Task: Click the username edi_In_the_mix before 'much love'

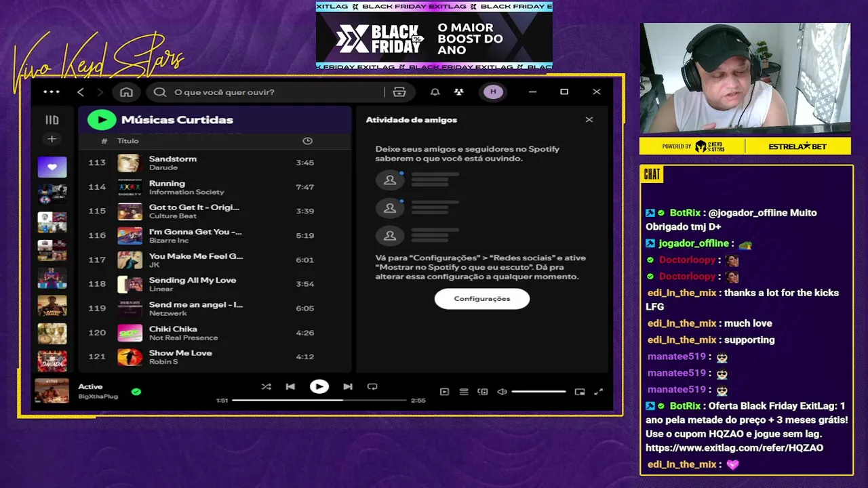Action: point(682,323)
